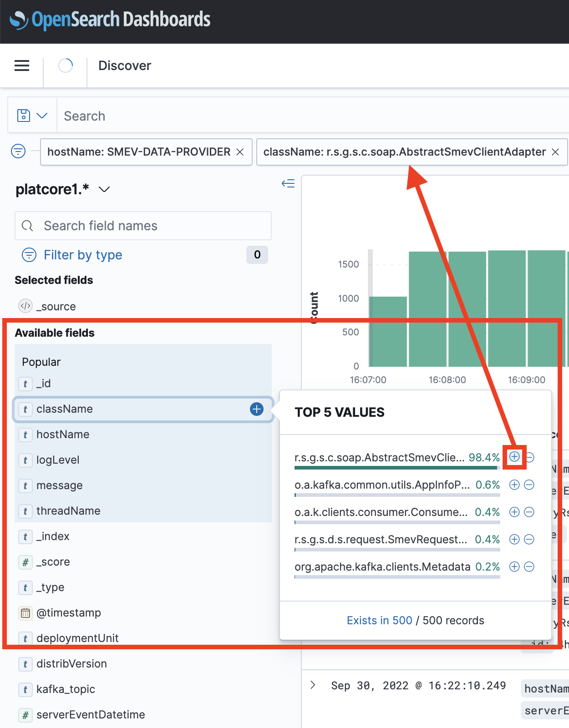Click the org.apache.kafka.clients.Metadata value text
569x728 pixels.
click(382, 566)
